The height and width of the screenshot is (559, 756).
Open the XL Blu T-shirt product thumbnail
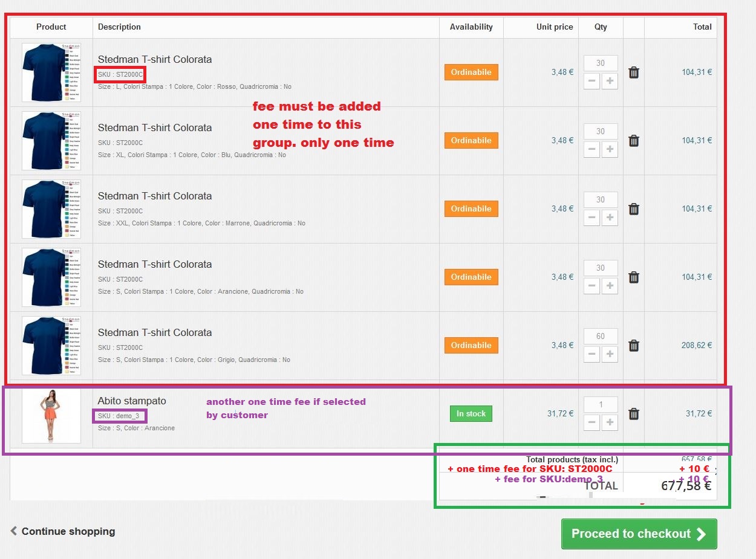(51, 141)
